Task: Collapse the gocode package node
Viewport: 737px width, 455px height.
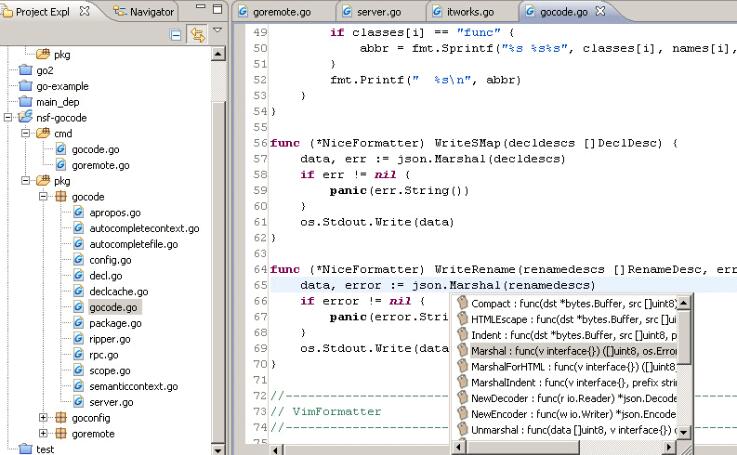Action: pyautogui.click(x=43, y=196)
